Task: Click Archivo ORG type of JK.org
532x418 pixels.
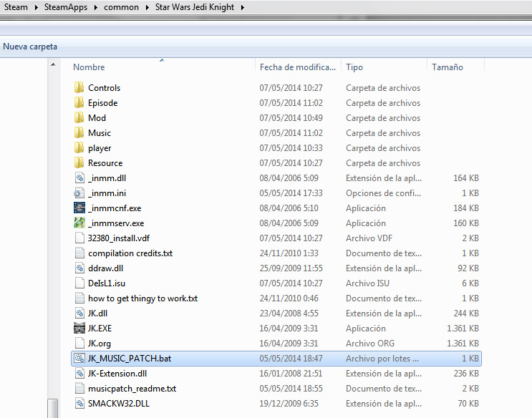Action: click(370, 344)
